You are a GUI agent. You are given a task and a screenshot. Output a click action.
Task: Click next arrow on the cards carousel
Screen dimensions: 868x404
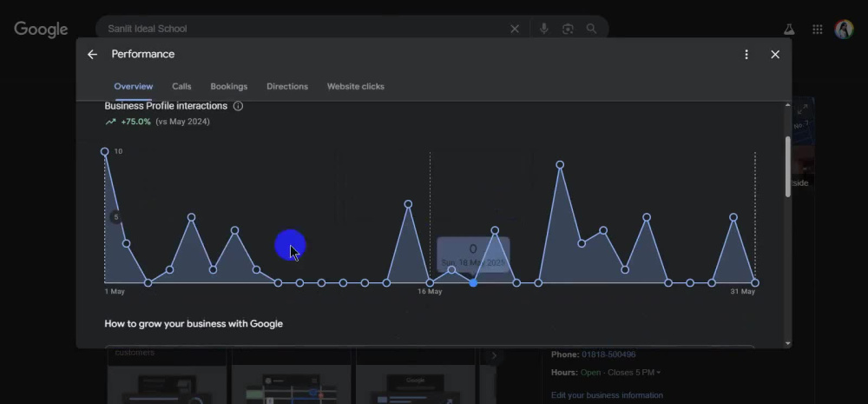[x=494, y=356]
